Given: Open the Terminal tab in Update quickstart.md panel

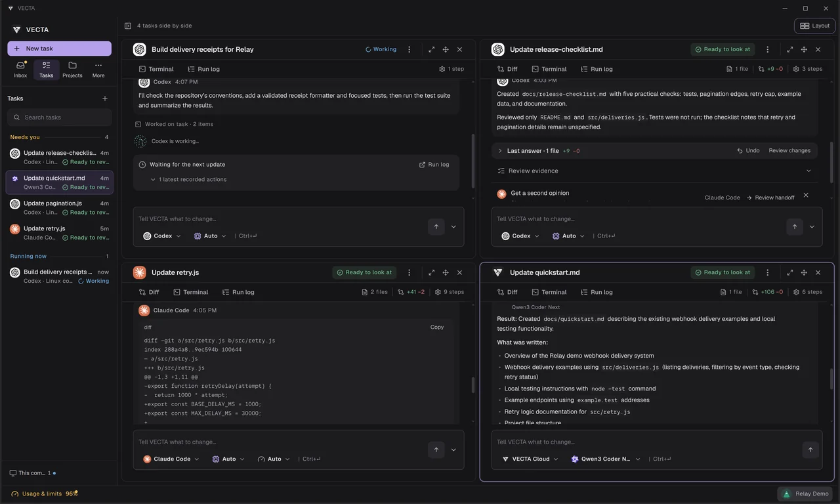Looking at the screenshot, I should tap(549, 292).
